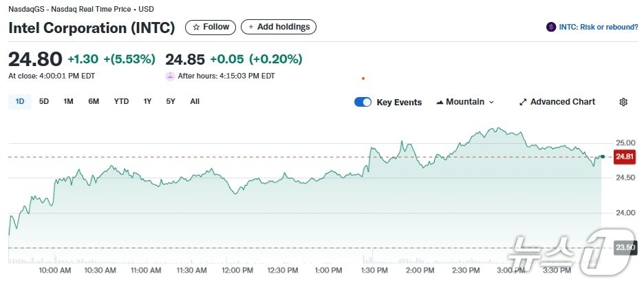Select the 1M range tab
644x285 pixels.
pyautogui.click(x=68, y=101)
